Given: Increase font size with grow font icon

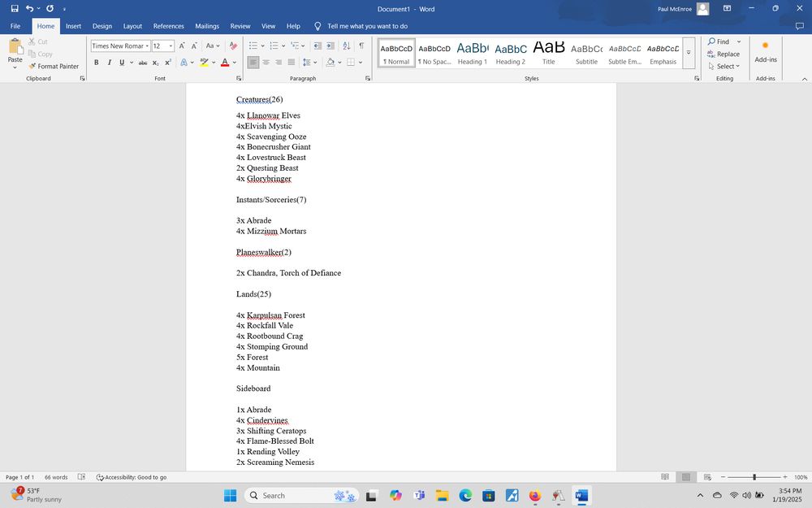Looking at the screenshot, I should tap(182, 46).
